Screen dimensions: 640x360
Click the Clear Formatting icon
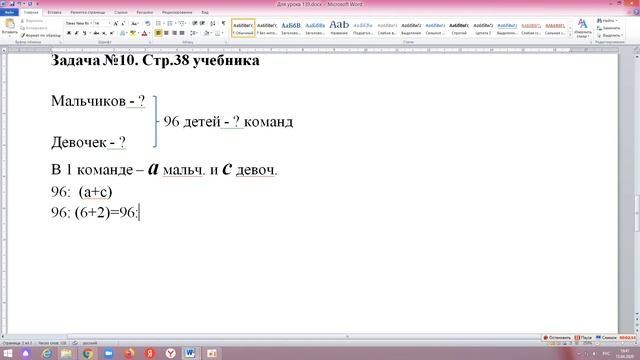tap(148, 24)
